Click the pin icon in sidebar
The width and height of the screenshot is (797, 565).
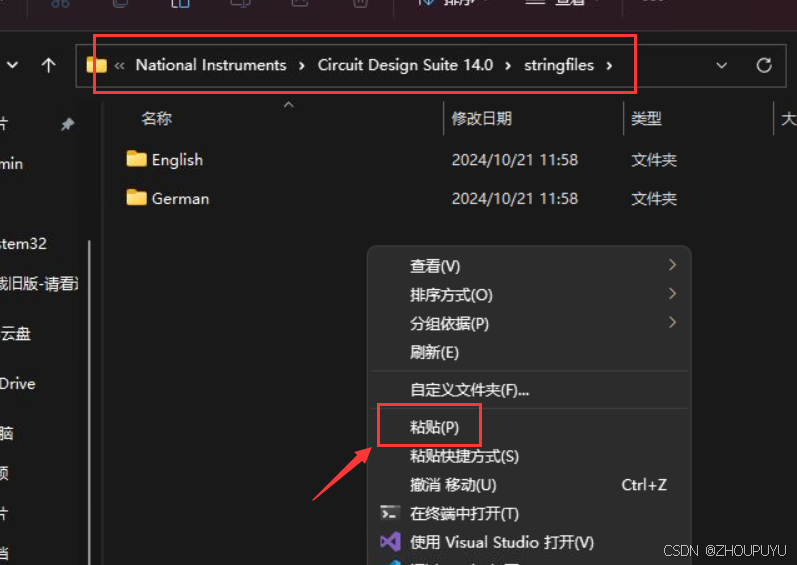[67, 124]
